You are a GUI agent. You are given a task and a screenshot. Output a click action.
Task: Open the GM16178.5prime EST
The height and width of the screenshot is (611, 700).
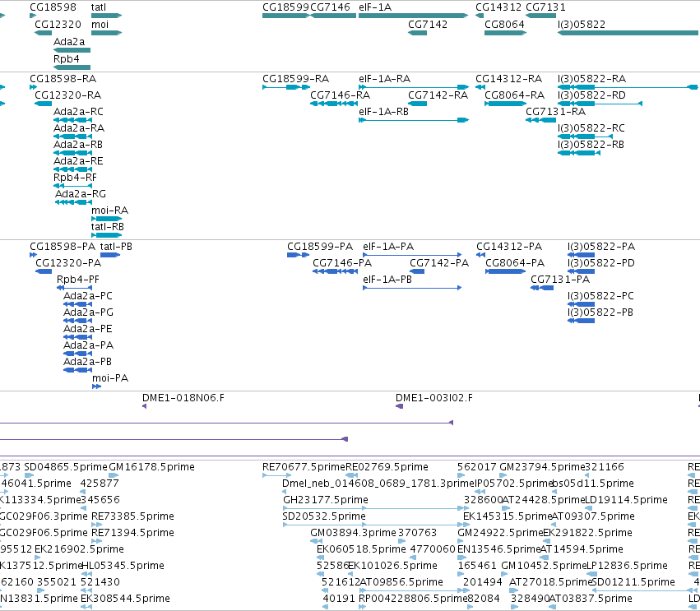tap(114, 475)
